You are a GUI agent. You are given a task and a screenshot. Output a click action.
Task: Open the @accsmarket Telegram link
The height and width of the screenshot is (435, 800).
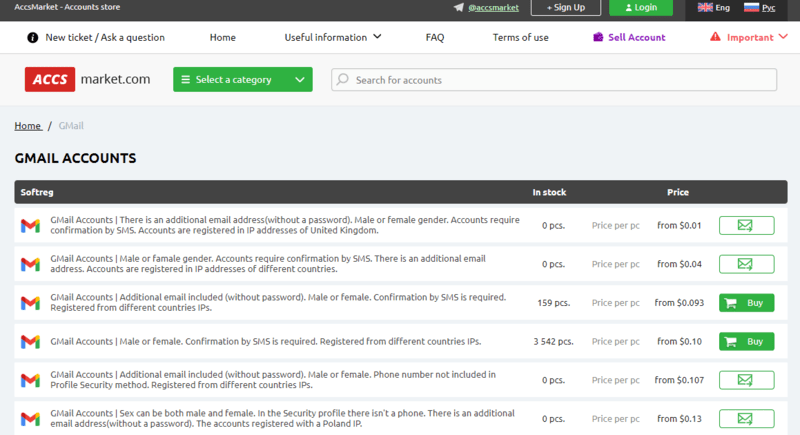(493, 8)
